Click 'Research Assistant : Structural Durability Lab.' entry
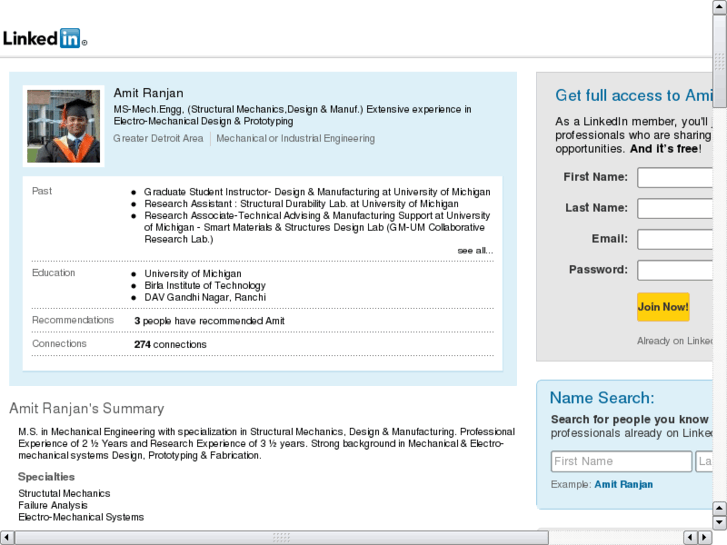727x545 pixels. click(301, 204)
